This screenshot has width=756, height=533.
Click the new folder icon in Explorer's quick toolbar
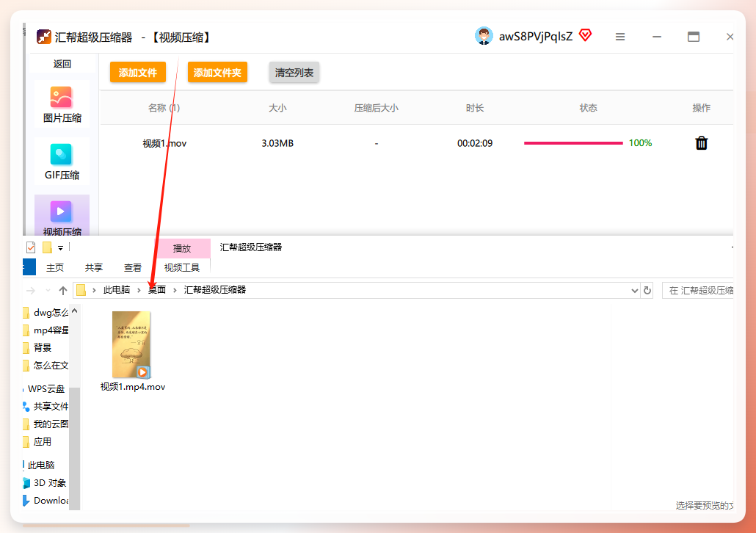tap(47, 247)
